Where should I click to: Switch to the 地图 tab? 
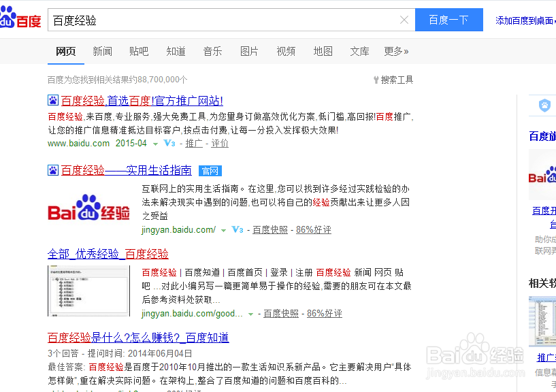coord(323,52)
